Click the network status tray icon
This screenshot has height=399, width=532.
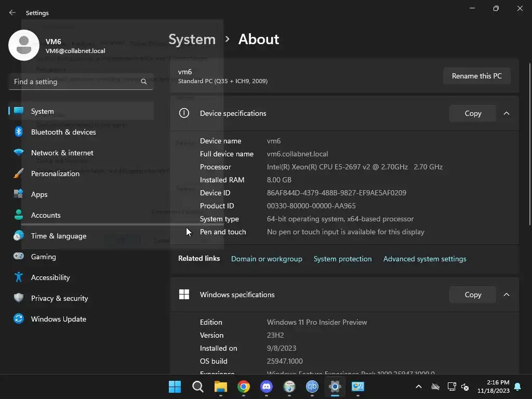[x=451, y=387]
